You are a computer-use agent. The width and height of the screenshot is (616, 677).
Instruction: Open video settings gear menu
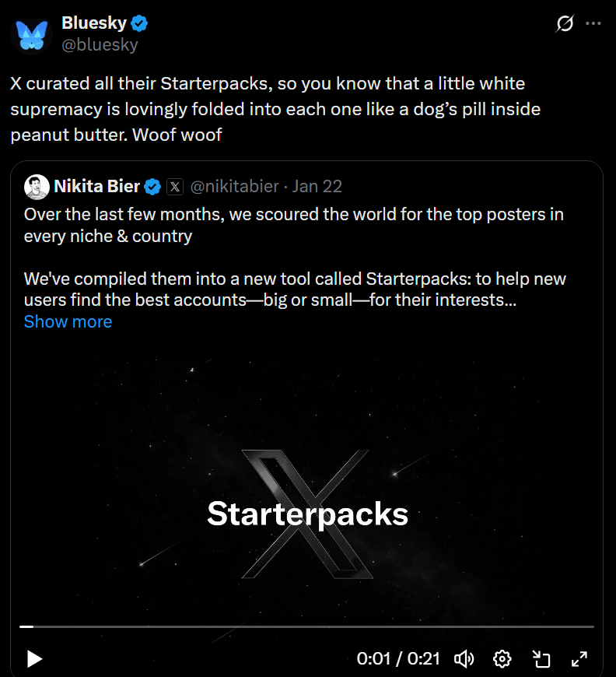point(502,659)
